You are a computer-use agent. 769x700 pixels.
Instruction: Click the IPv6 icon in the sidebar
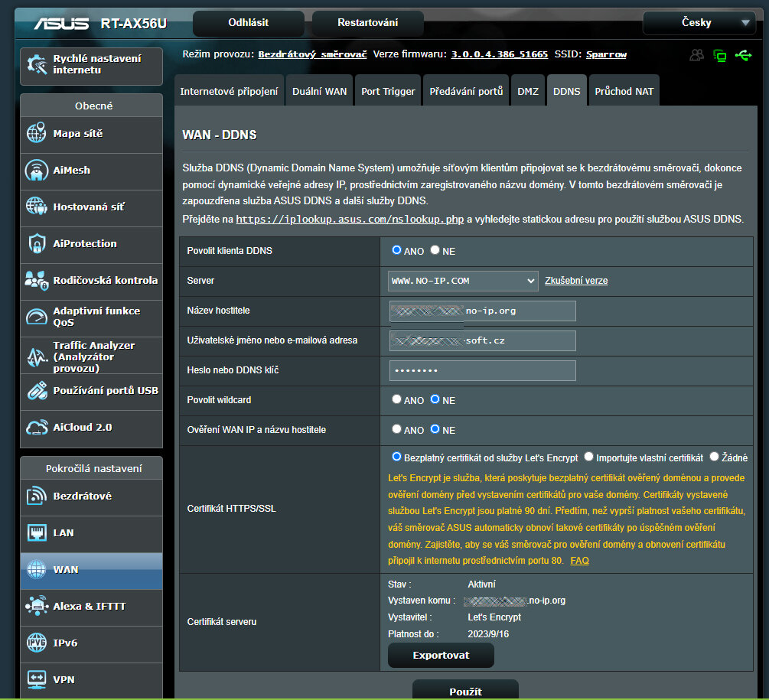(36, 643)
